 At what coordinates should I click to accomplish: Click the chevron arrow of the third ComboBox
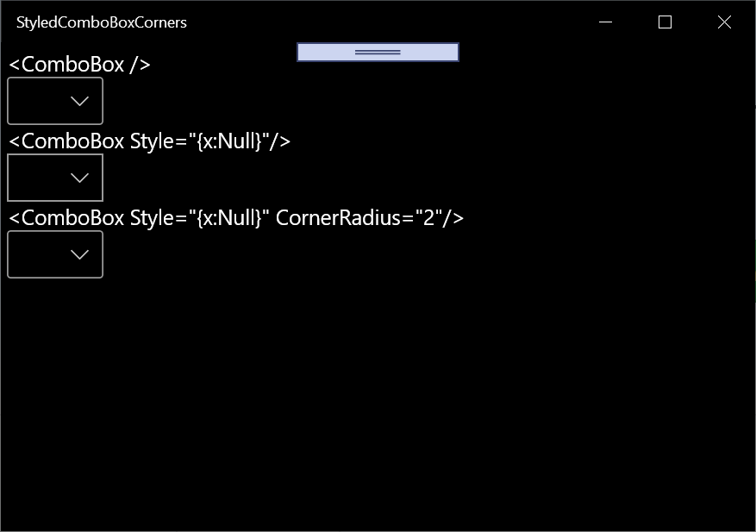tap(79, 254)
